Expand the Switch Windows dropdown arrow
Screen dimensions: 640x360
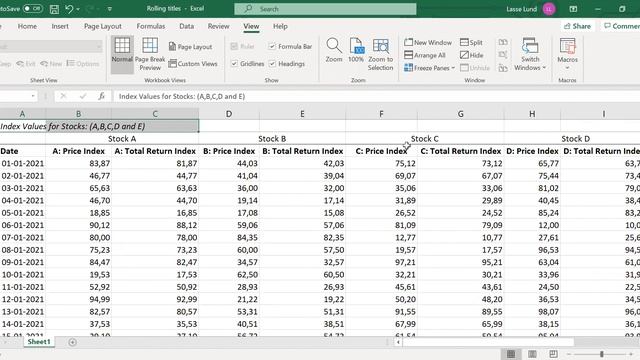pos(544,68)
